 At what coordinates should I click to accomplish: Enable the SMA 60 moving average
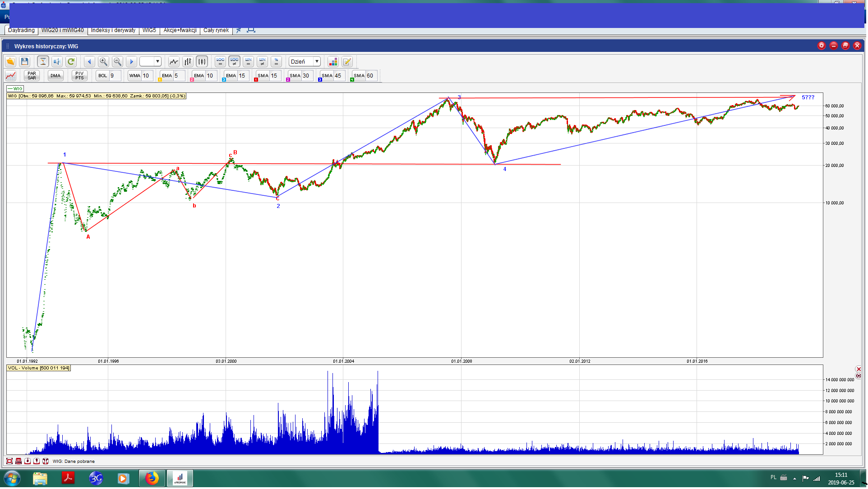[x=360, y=76]
